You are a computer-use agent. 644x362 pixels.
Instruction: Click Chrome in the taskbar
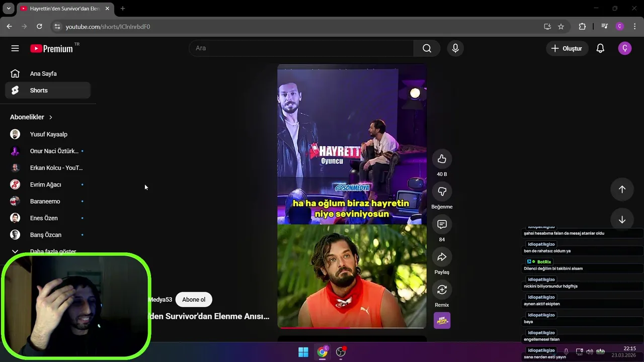[x=322, y=352]
